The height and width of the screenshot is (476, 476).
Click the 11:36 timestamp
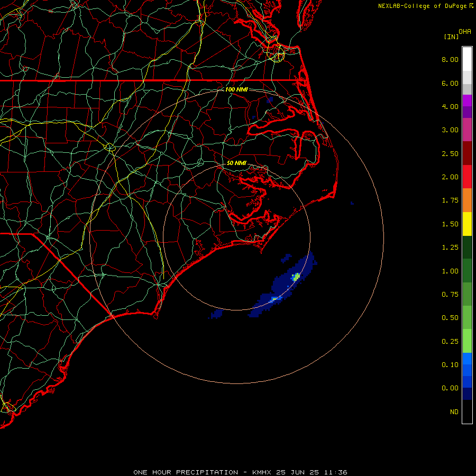(335, 472)
